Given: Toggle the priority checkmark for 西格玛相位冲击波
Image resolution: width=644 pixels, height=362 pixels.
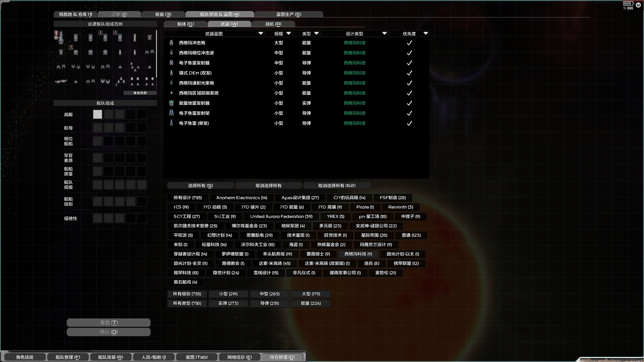Looking at the screenshot, I should click(x=409, y=53).
